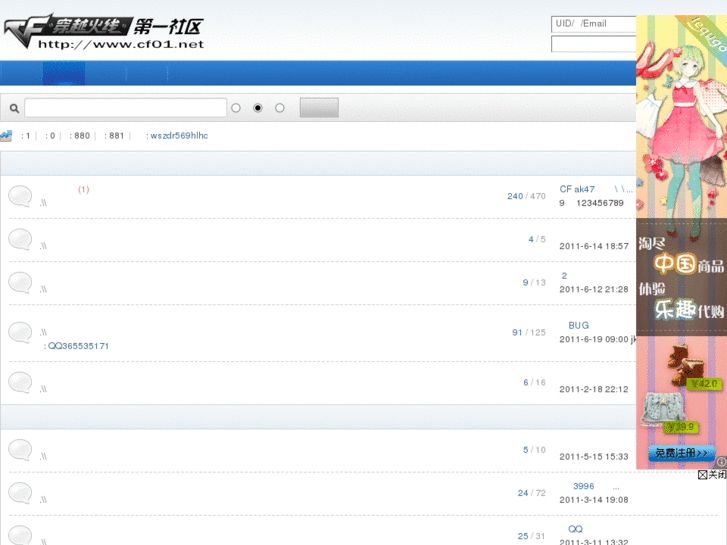Open forum bubble icon in 6 / 16 row
The width and height of the screenshot is (727, 545).
(x=20, y=383)
